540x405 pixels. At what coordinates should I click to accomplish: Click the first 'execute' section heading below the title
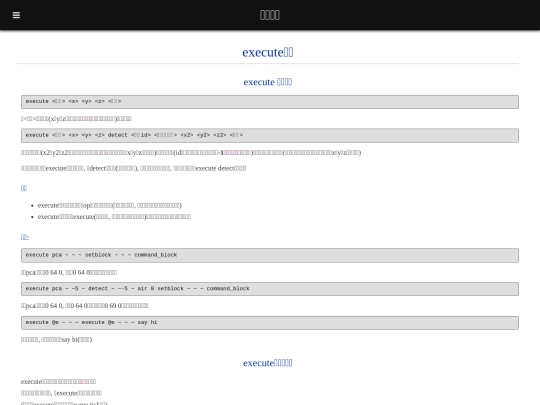[x=268, y=82]
